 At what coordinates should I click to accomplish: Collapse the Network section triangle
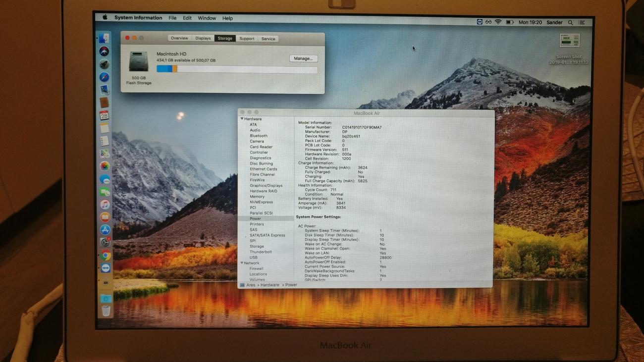click(x=242, y=263)
